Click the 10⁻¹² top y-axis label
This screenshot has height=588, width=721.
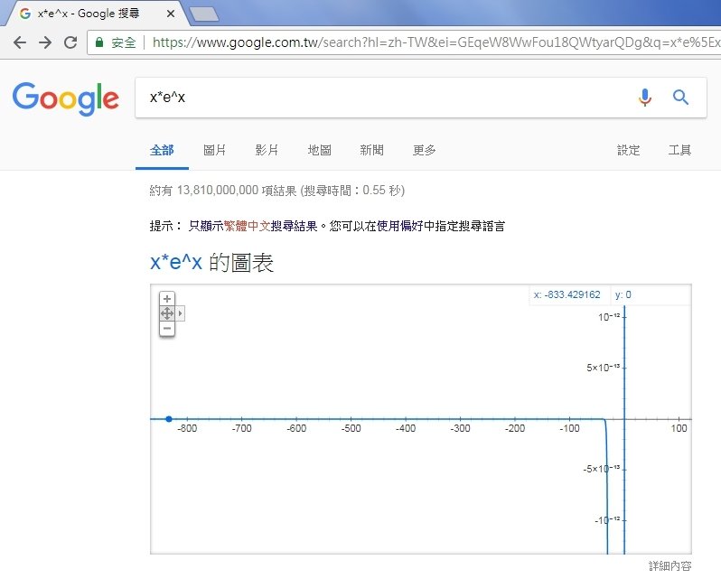pyautogui.click(x=609, y=317)
